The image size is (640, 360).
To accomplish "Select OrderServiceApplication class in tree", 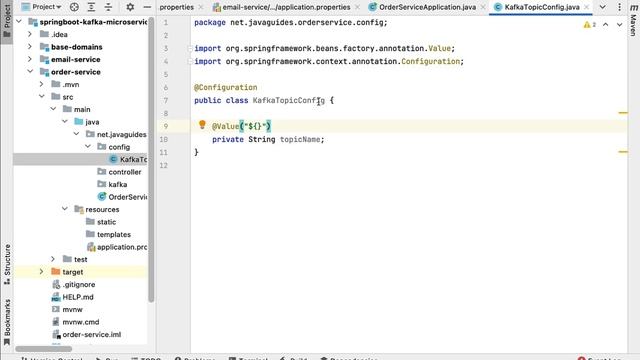I will click(x=122, y=197).
